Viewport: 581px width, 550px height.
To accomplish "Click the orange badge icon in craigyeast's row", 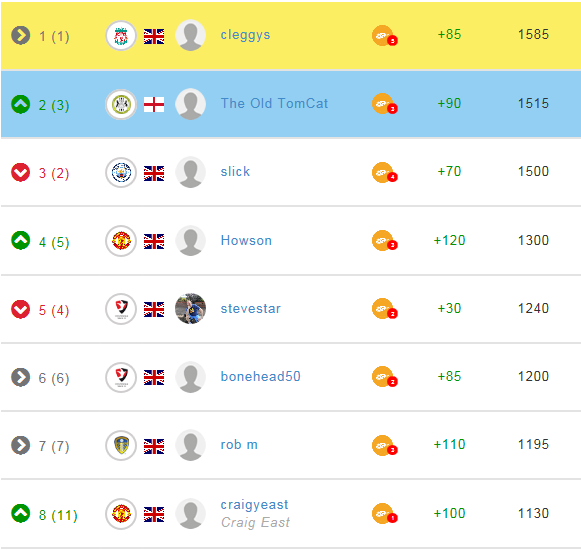I will click(x=384, y=514).
